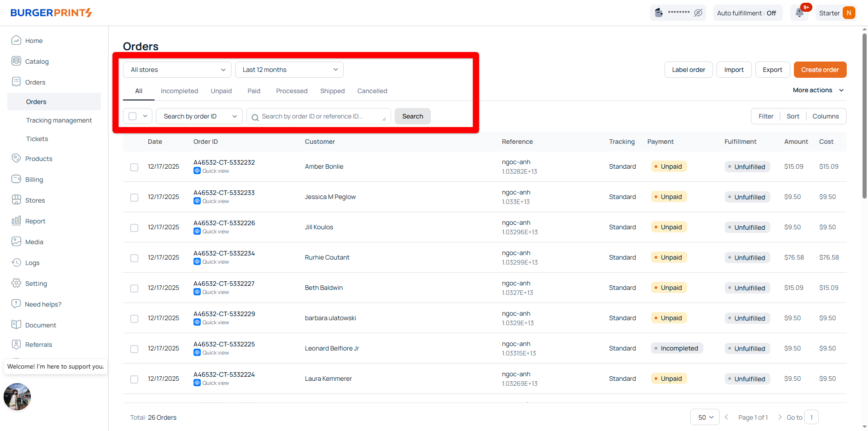The width and height of the screenshot is (868, 431).
Task: Click the Export button
Action: [x=772, y=70]
